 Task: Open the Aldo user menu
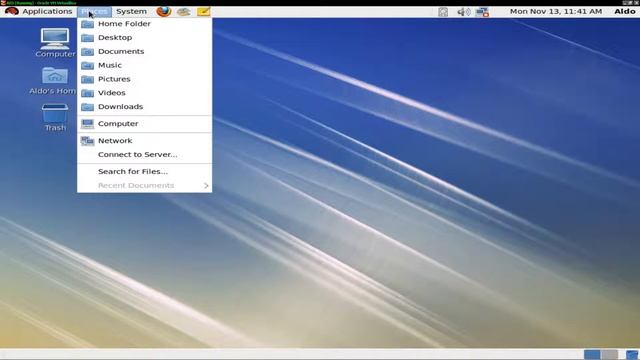(625, 11)
